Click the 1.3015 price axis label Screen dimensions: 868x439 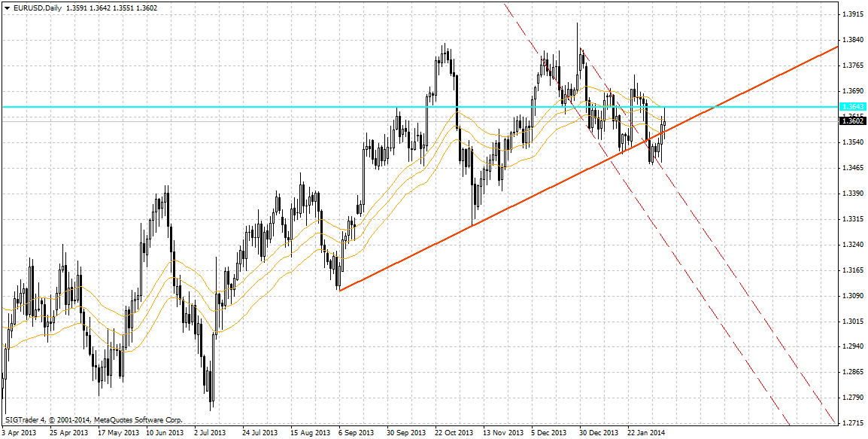[854, 321]
